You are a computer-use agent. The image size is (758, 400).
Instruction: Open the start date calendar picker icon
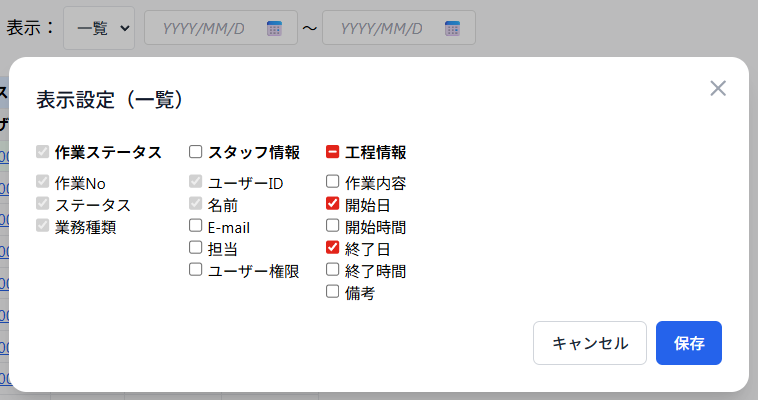pyautogui.click(x=274, y=28)
